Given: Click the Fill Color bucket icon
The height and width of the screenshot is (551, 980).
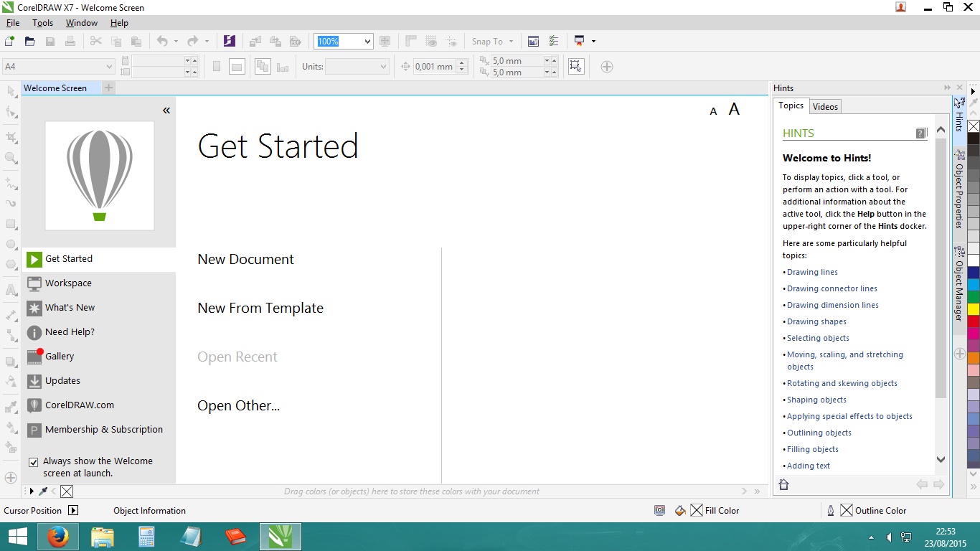Looking at the screenshot, I should coord(681,511).
